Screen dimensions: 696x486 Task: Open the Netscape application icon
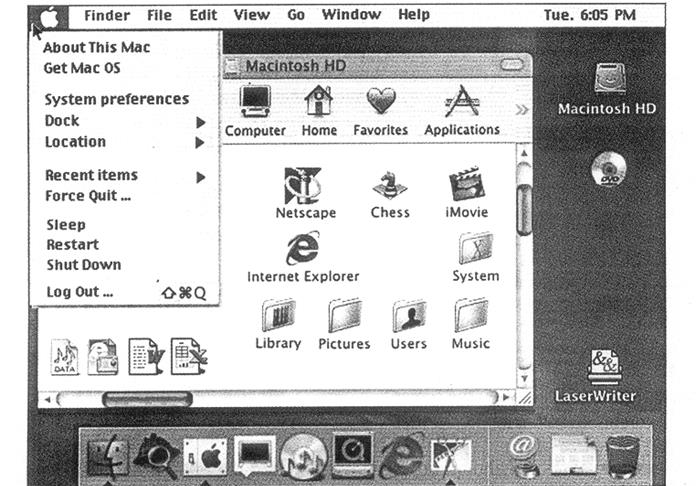coord(303,186)
